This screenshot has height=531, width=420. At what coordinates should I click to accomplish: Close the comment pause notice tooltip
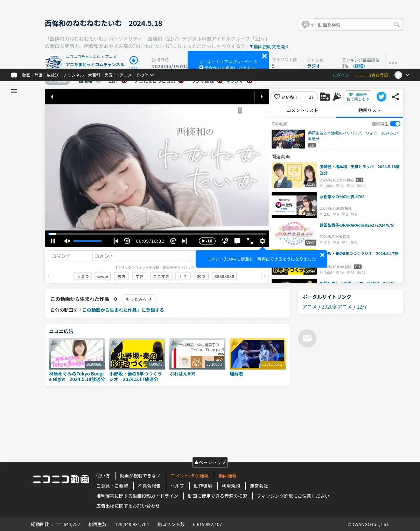(x=322, y=255)
